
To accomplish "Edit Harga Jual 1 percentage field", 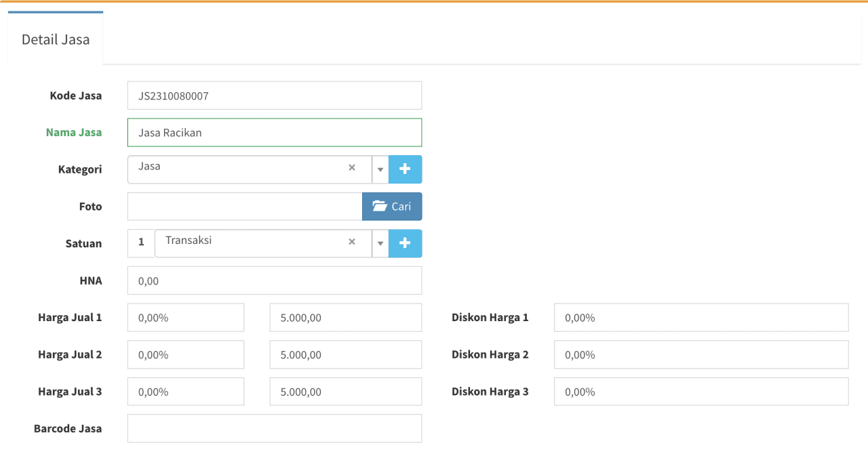I will (186, 318).
